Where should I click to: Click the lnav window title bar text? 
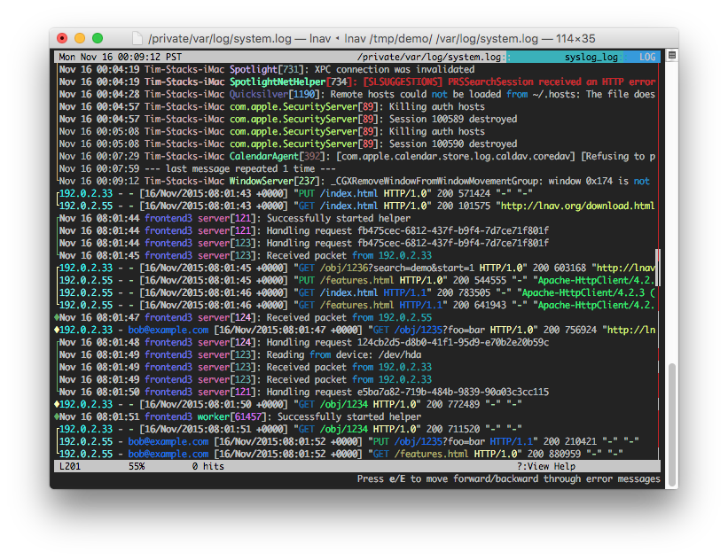click(x=364, y=38)
